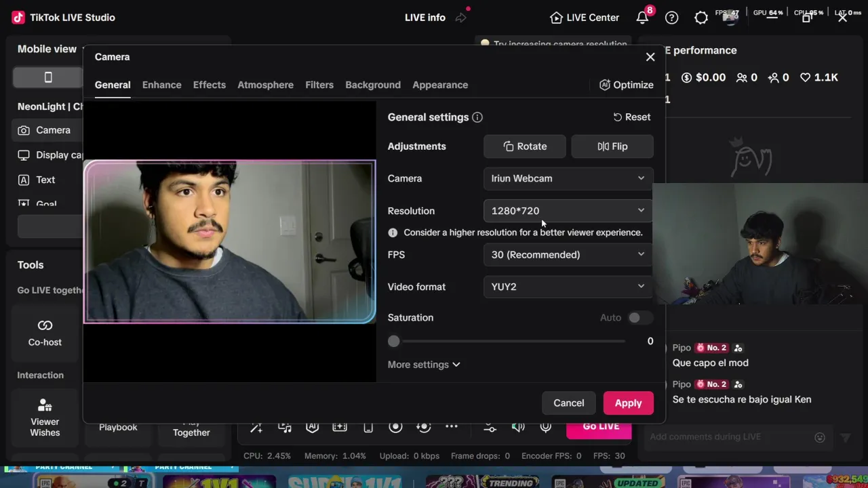This screenshot has height=488, width=868.
Task: Click the Rotate button
Action: (525, 146)
